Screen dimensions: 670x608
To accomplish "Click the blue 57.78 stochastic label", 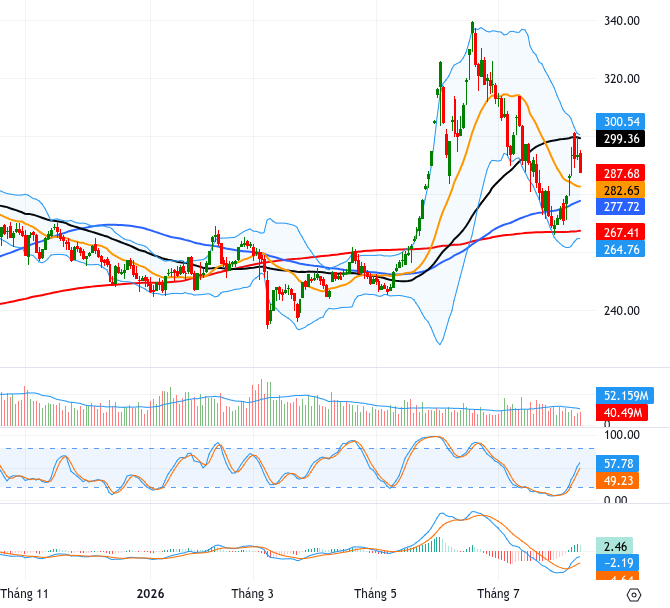I will 617,463.
